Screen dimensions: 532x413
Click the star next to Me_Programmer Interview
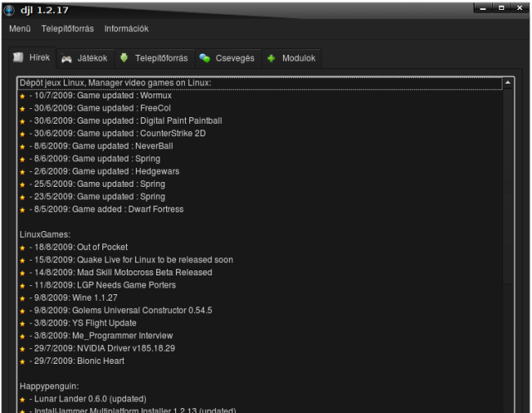[x=22, y=337]
